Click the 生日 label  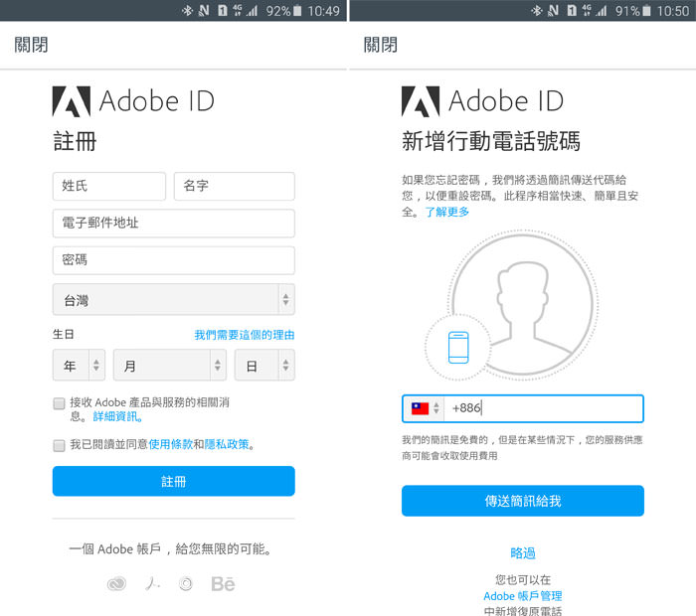(63, 335)
